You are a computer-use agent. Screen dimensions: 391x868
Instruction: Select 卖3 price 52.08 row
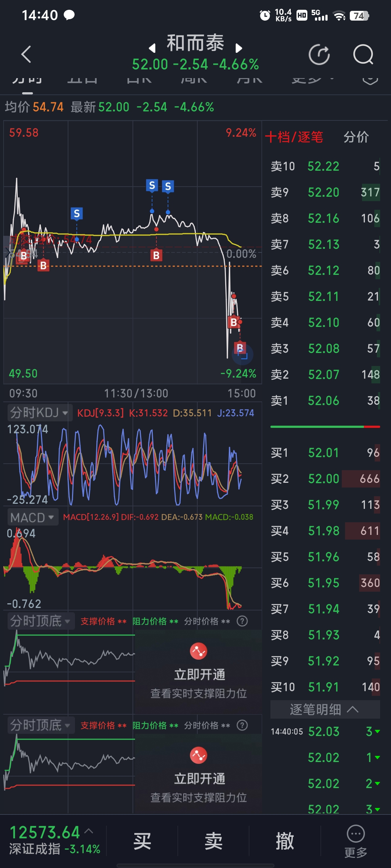pyautogui.click(x=325, y=349)
